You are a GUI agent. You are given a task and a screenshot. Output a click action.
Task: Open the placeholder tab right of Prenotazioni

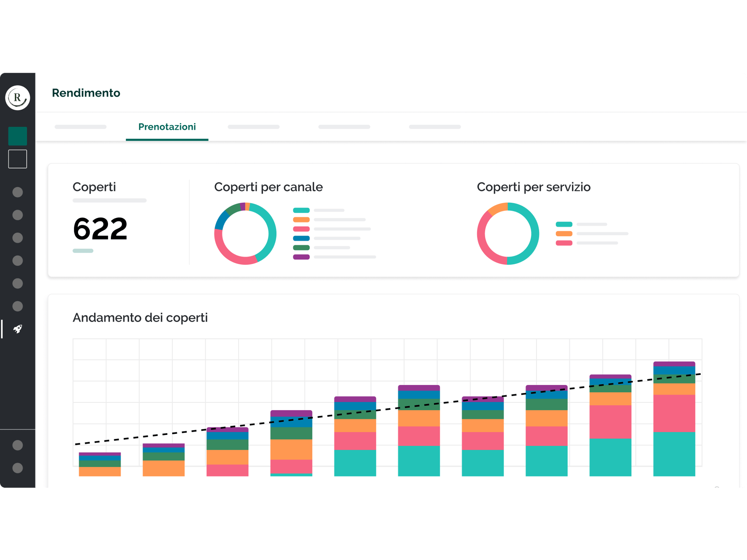[254, 127]
